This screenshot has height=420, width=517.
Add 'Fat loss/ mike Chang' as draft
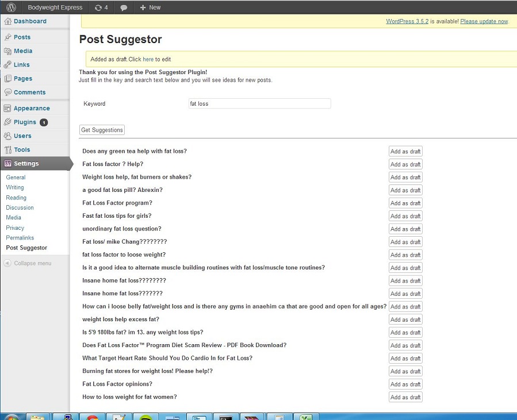(x=405, y=242)
